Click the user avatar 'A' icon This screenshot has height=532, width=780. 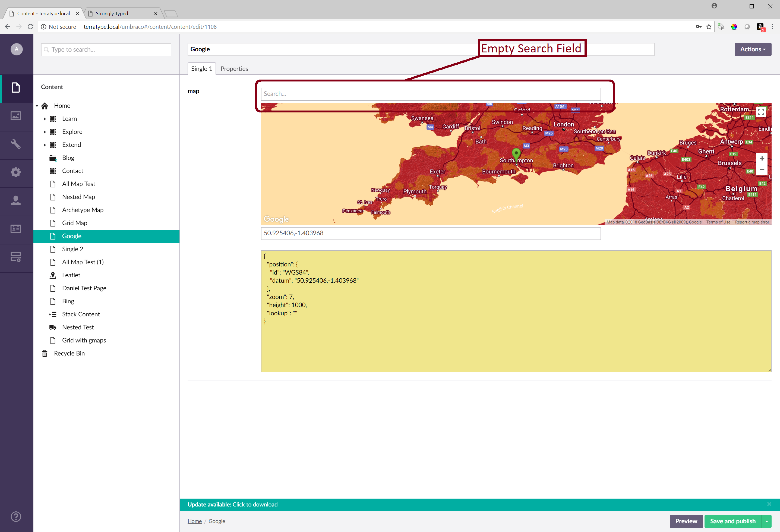tap(17, 49)
